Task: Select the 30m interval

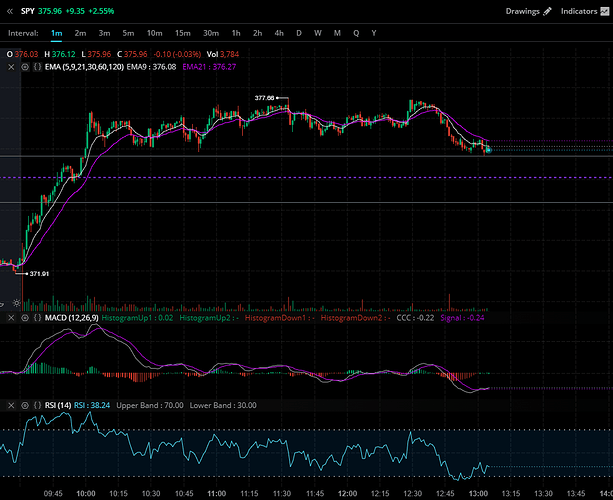Action: tap(211, 33)
